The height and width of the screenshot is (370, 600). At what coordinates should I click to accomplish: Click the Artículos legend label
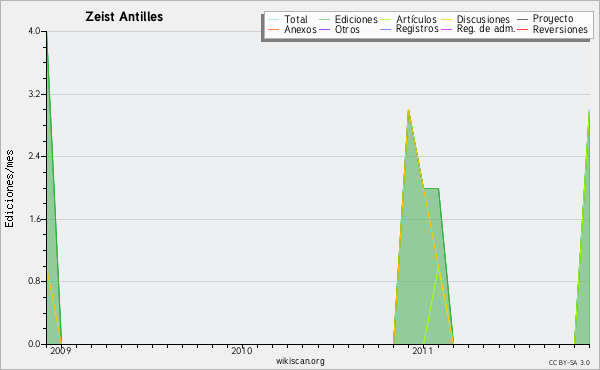[416, 20]
